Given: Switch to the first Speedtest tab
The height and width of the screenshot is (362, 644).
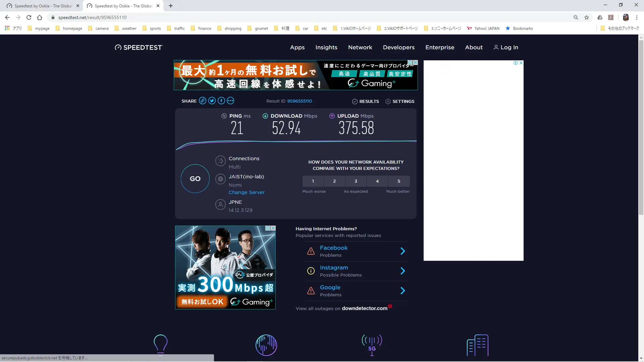Looking at the screenshot, I should (43, 6).
